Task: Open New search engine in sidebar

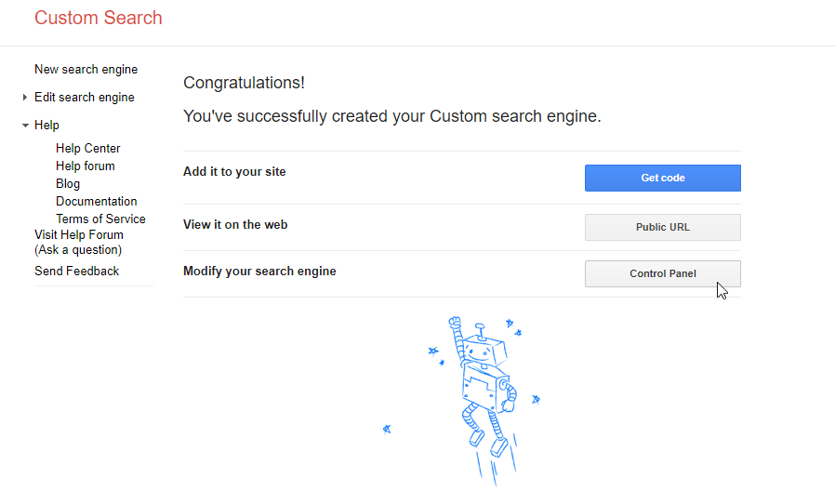Action: [x=86, y=69]
